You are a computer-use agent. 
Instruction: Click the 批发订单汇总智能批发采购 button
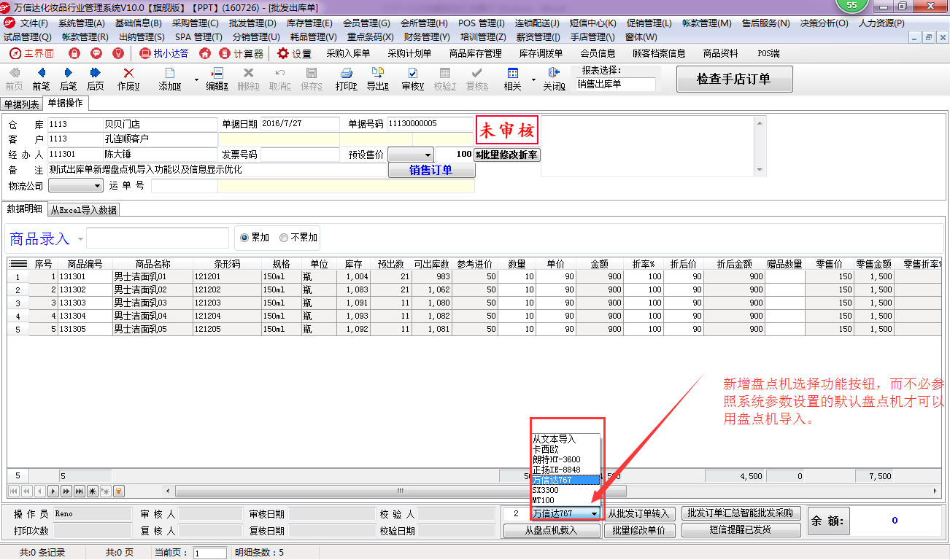pos(741,513)
